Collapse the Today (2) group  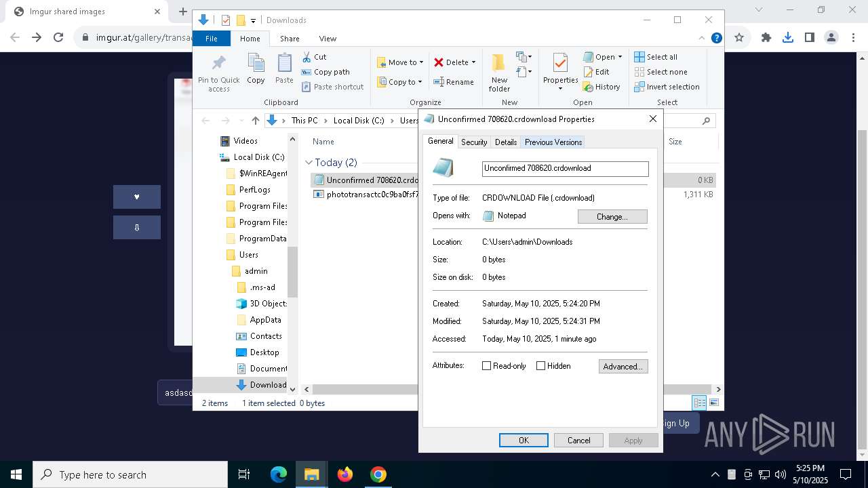[x=309, y=163]
